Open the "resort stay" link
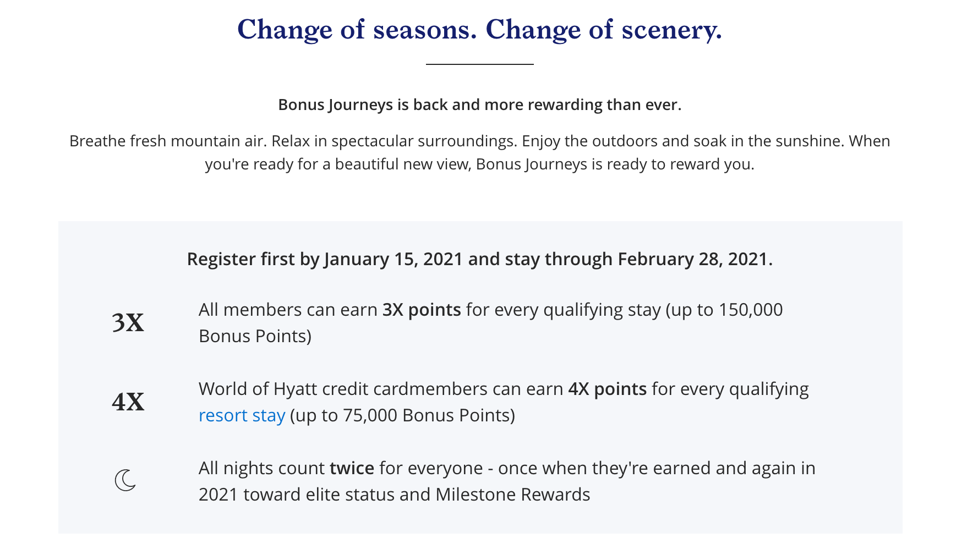The image size is (962, 560). click(x=242, y=415)
